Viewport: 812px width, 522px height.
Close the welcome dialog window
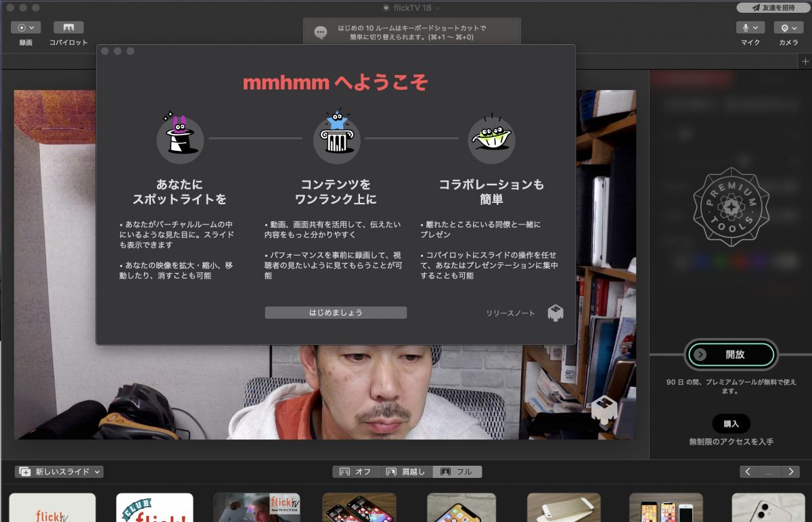coord(105,51)
